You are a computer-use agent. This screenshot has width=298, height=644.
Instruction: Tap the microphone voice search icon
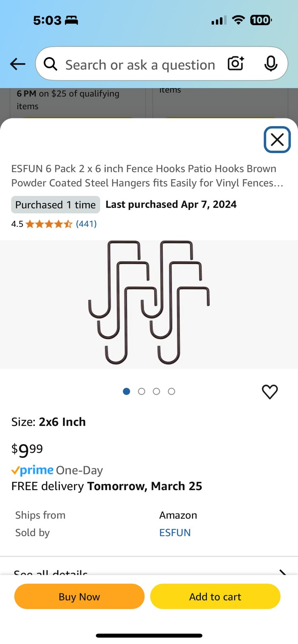click(270, 63)
